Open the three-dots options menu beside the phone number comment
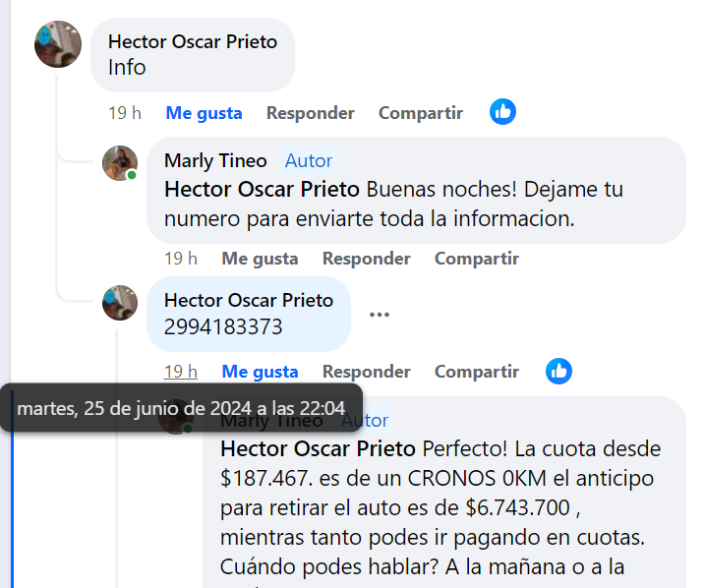This screenshot has height=588, width=704. (x=380, y=315)
